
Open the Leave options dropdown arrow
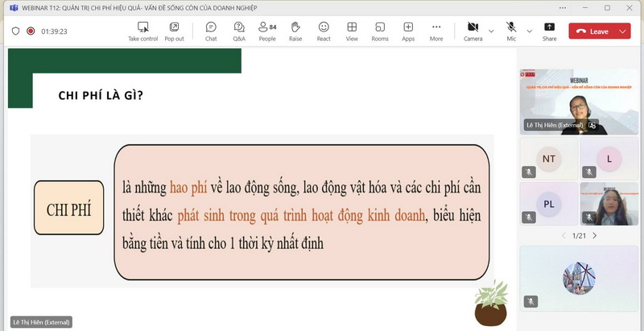click(623, 31)
